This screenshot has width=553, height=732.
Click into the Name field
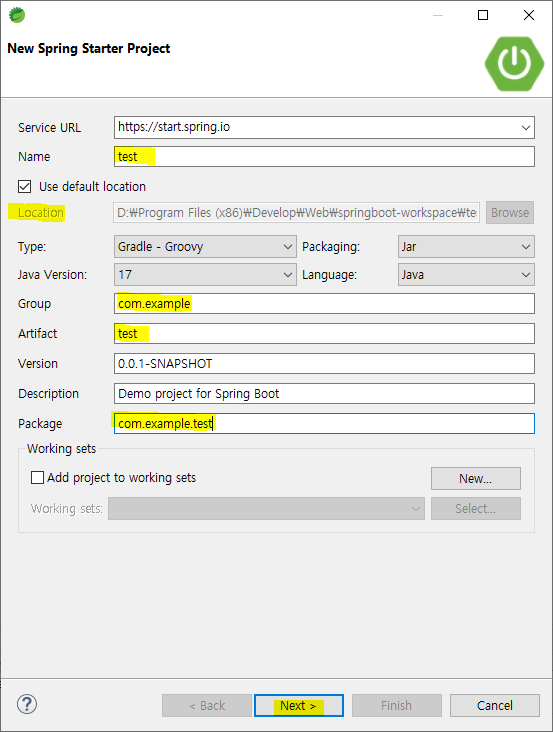point(324,156)
